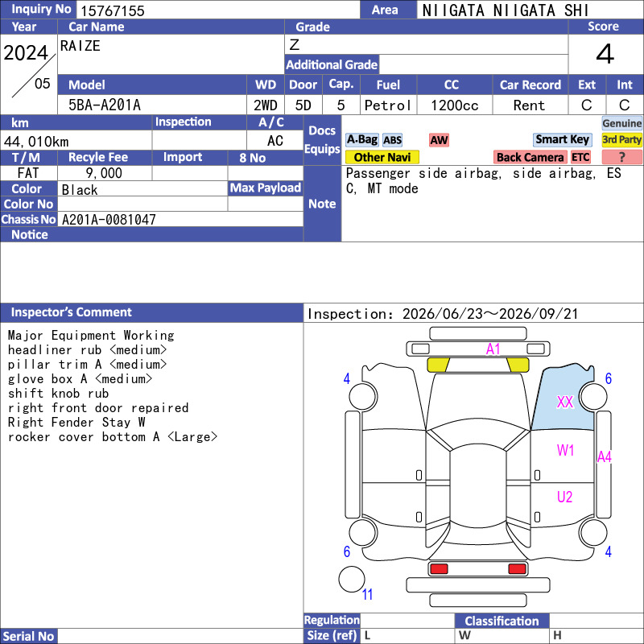Image resolution: width=644 pixels, height=644 pixels.
Task: Click the left yellow headlight on diagram
Action: click(x=438, y=365)
